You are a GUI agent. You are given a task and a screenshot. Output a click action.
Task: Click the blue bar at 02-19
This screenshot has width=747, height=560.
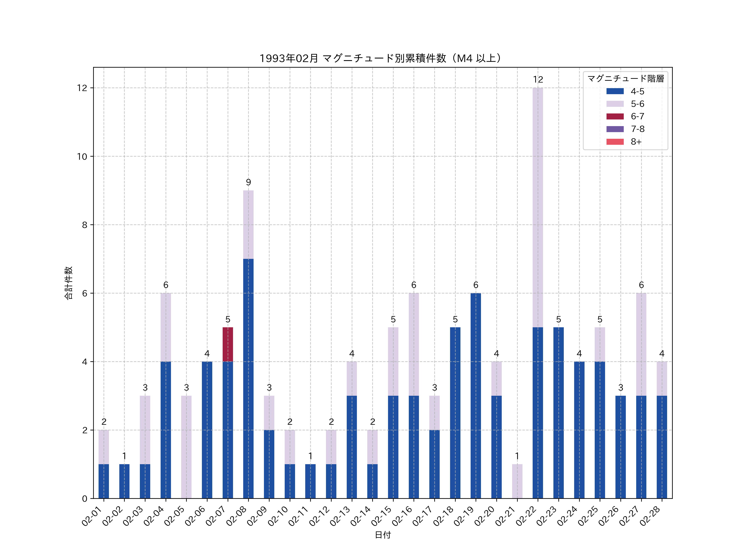click(x=476, y=396)
